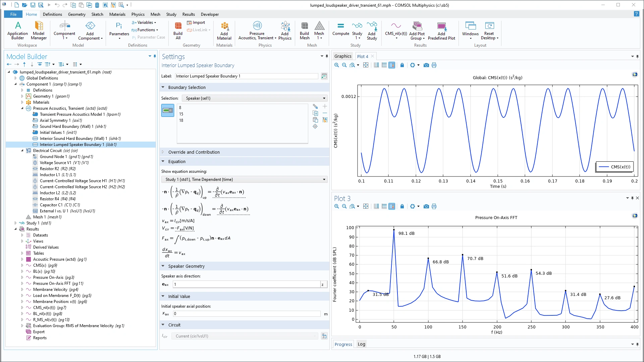Open the Show equation assuming study dropdown
Image resolution: width=644 pixels, height=362 pixels.
point(244,179)
